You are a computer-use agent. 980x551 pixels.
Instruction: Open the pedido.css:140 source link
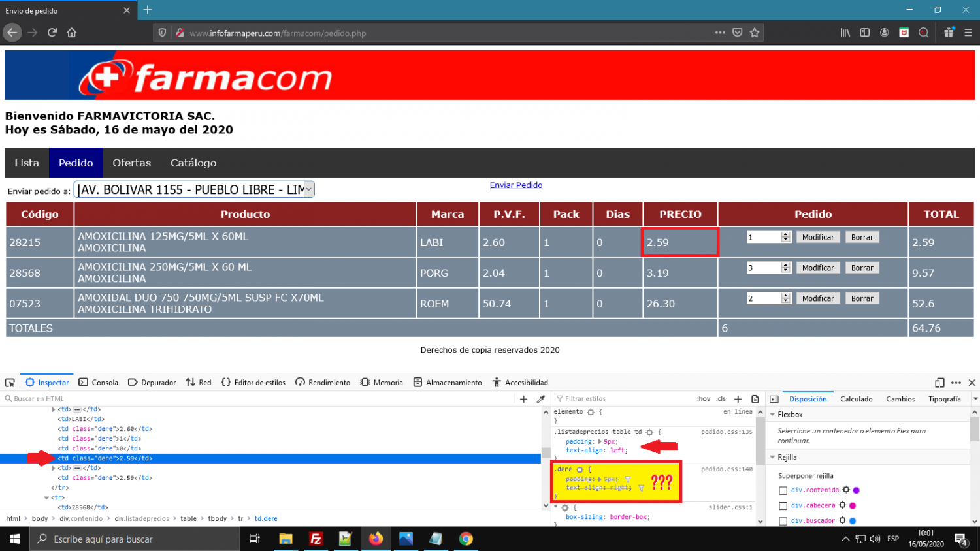point(727,469)
